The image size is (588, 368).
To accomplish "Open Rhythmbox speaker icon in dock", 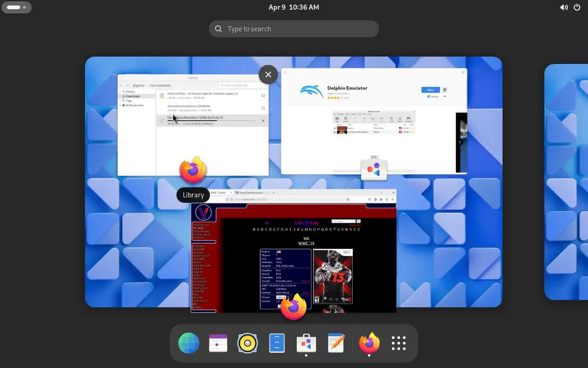I will point(248,343).
